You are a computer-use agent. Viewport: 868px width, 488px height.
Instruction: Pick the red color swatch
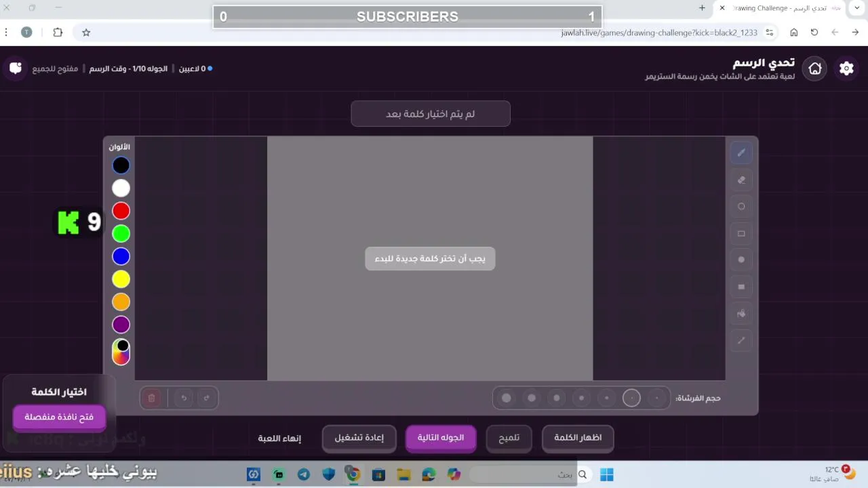(x=121, y=211)
